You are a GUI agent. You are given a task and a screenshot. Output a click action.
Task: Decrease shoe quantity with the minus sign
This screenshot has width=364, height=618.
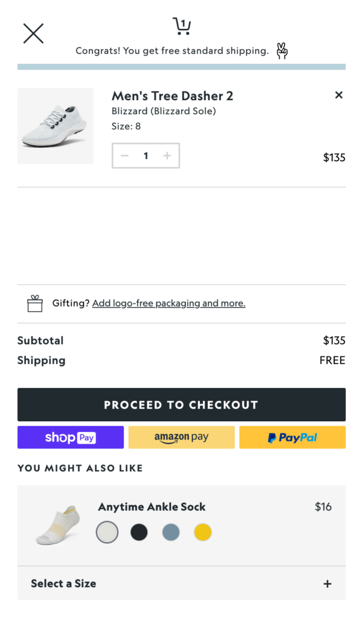pos(124,156)
